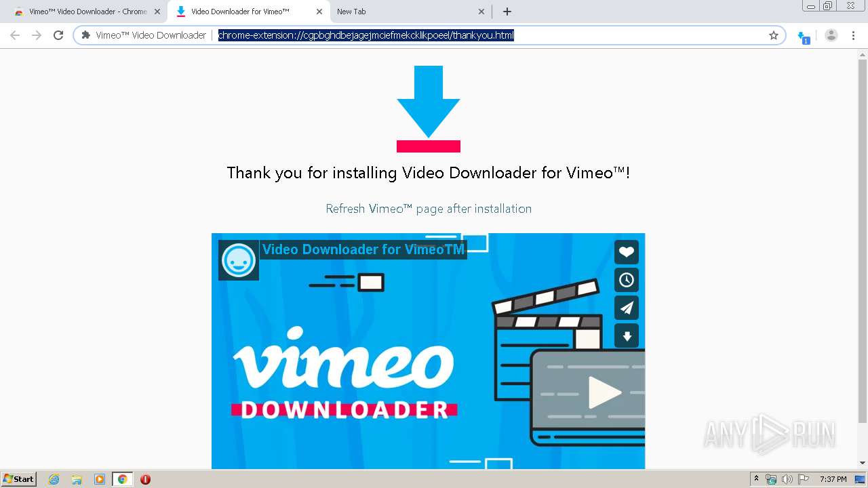Open the uploader's smiley avatar
868x488 pixels.
tap(239, 260)
